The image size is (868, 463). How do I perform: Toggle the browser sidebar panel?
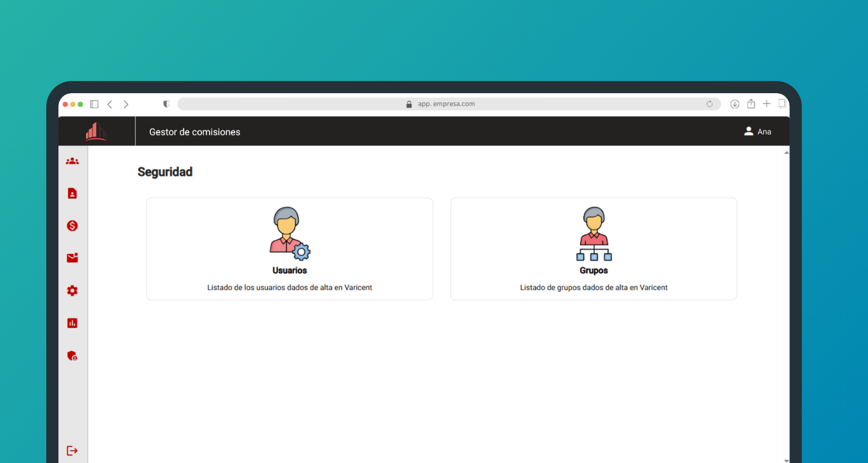coord(94,104)
